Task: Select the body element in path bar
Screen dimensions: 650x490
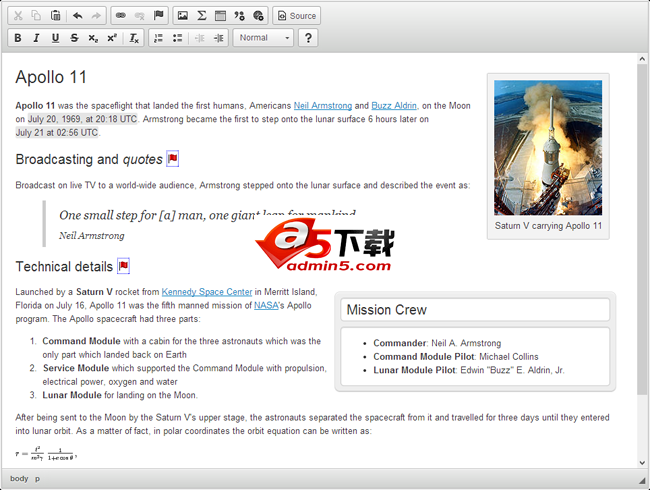Action: [x=19, y=479]
